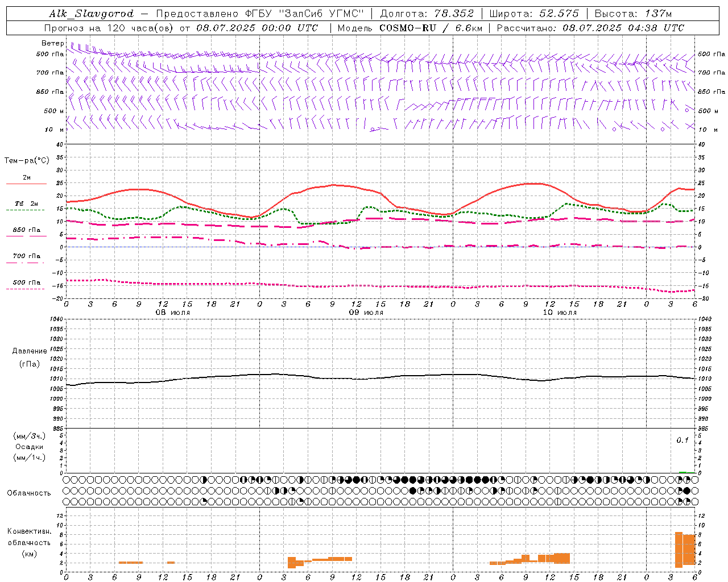
Task: Click the Осадки panel label
Action: tap(30, 447)
